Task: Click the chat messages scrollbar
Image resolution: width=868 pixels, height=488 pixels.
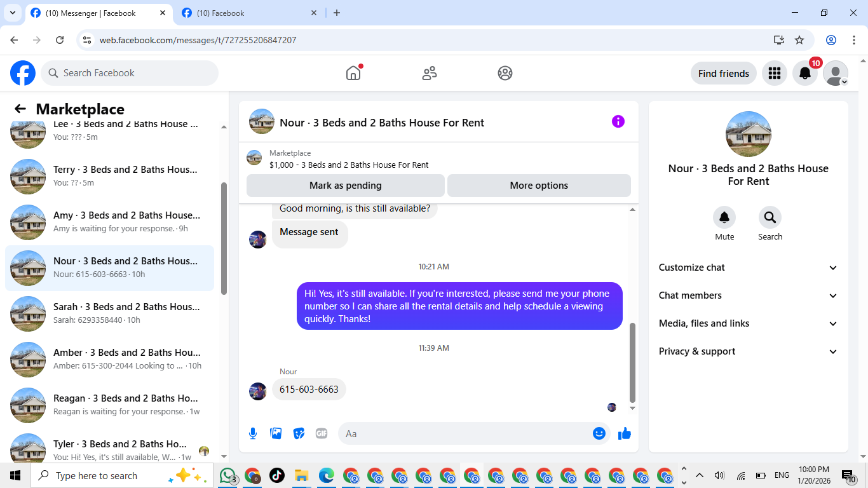Action: [632, 362]
